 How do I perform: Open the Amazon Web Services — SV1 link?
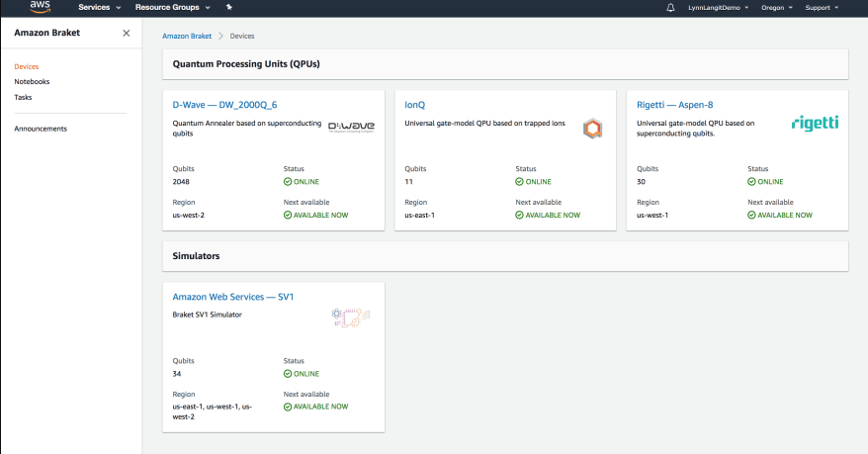(232, 297)
